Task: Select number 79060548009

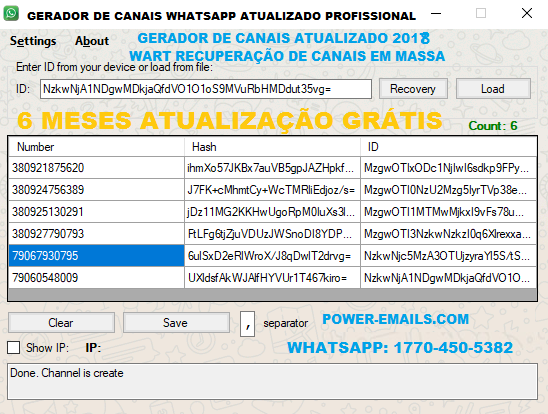Action: 96,278
